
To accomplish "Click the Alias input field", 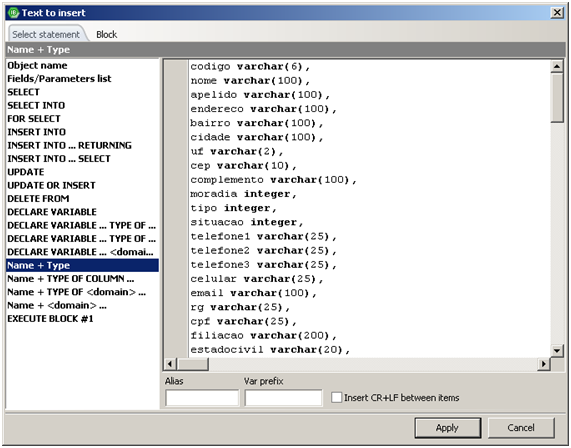I will coord(202,397).
